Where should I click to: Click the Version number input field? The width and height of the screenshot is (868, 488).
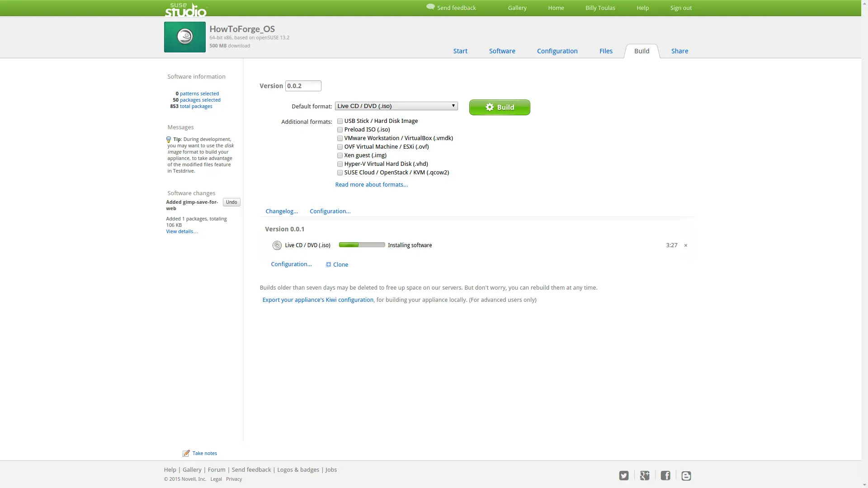tap(303, 86)
